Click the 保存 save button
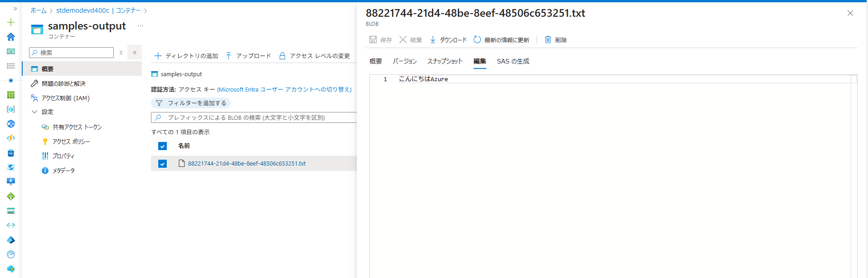Viewport: 868px width, 278px height. tap(380, 40)
